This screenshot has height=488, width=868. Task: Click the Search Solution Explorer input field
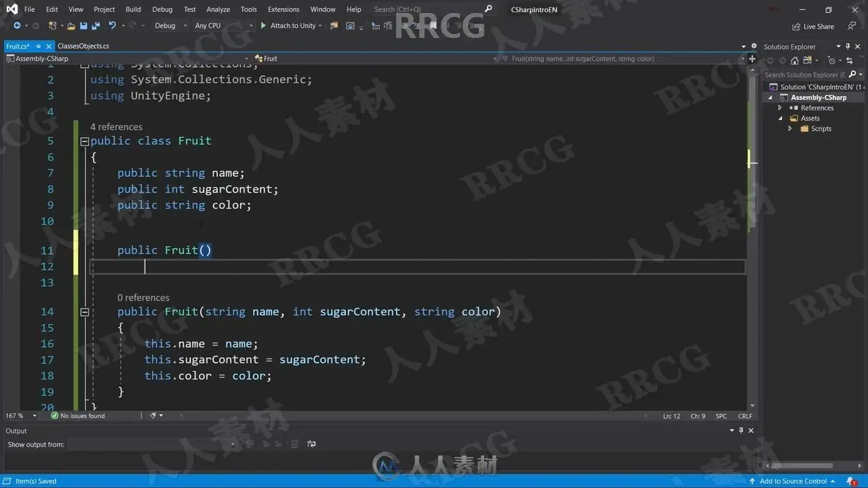[x=804, y=75]
